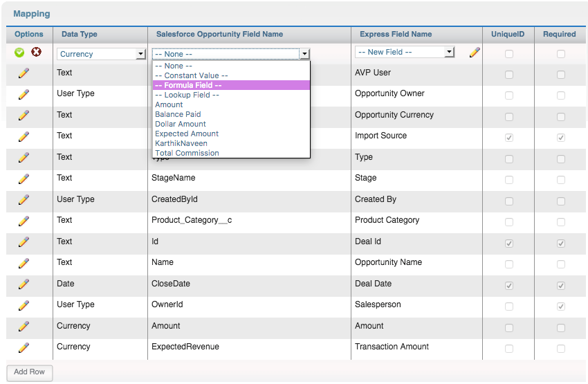Edit the Import Source mapping row

pyautogui.click(x=24, y=136)
